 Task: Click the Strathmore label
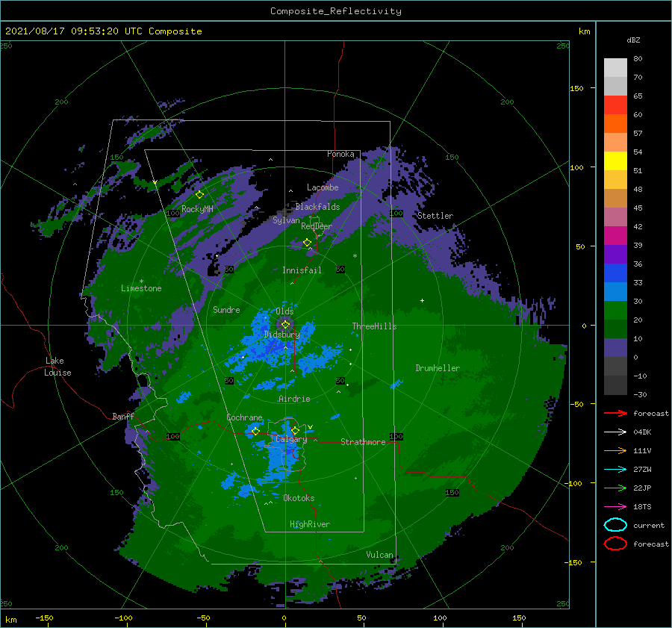click(x=363, y=442)
